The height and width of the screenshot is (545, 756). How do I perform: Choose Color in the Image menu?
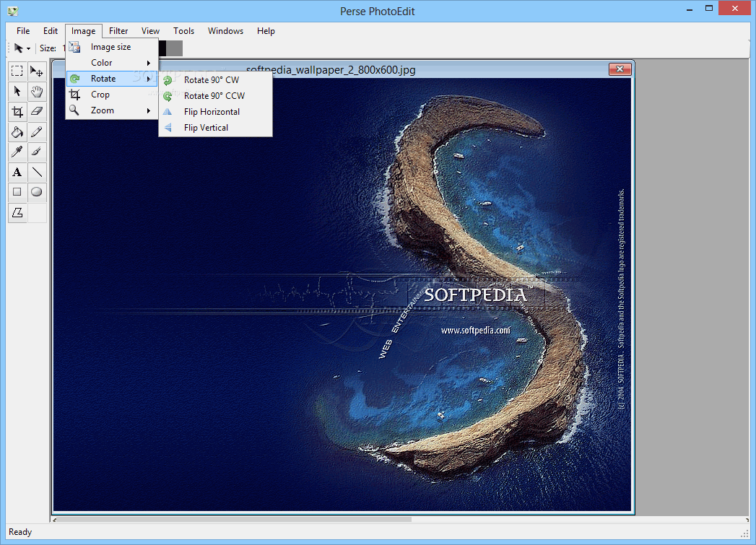(x=112, y=63)
